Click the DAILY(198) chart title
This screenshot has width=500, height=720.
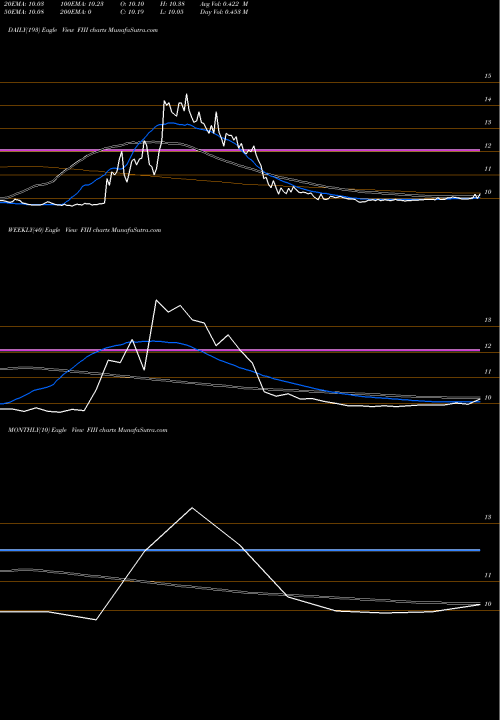83,30
